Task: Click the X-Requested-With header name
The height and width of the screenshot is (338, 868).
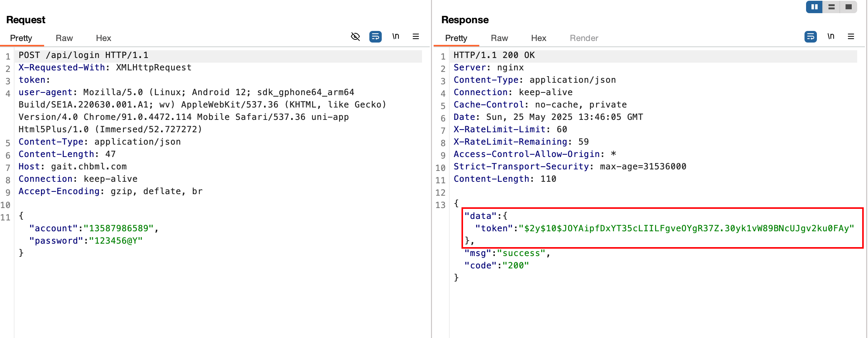Action: [x=62, y=68]
